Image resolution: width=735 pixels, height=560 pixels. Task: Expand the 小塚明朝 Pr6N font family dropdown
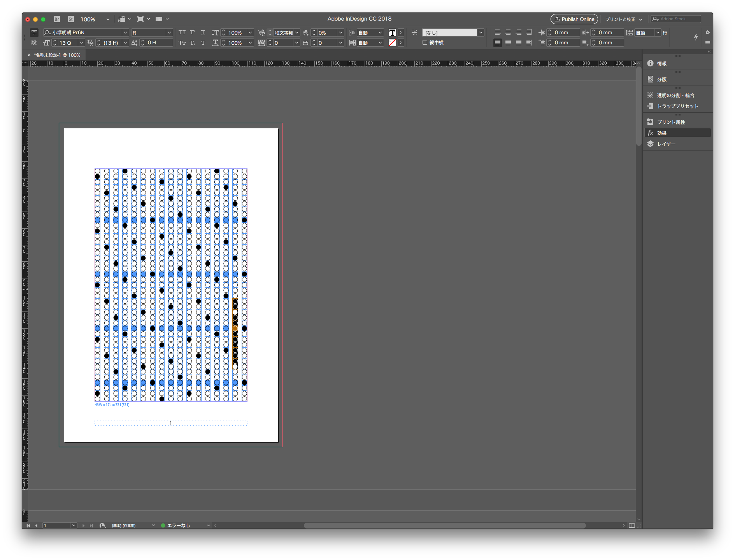click(125, 33)
